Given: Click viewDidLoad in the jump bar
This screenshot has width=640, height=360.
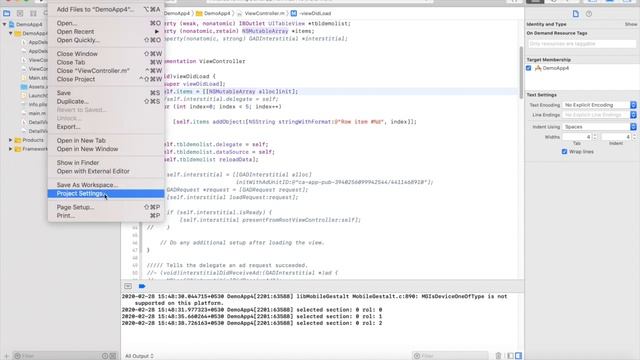Looking at the screenshot, I should pos(315,13).
